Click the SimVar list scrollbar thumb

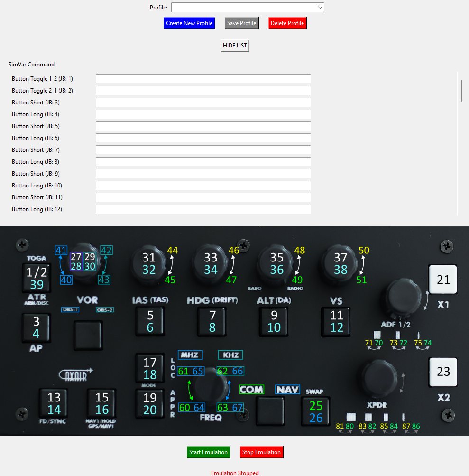pyautogui.click(x=461, y=91)
